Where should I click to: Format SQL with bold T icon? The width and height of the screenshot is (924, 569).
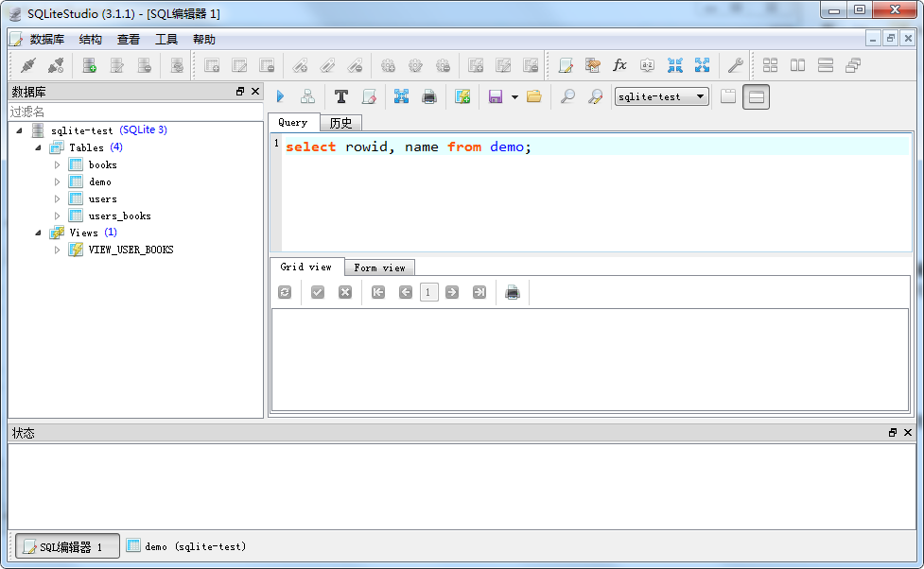pyautogui.click(x=341, y=96)
